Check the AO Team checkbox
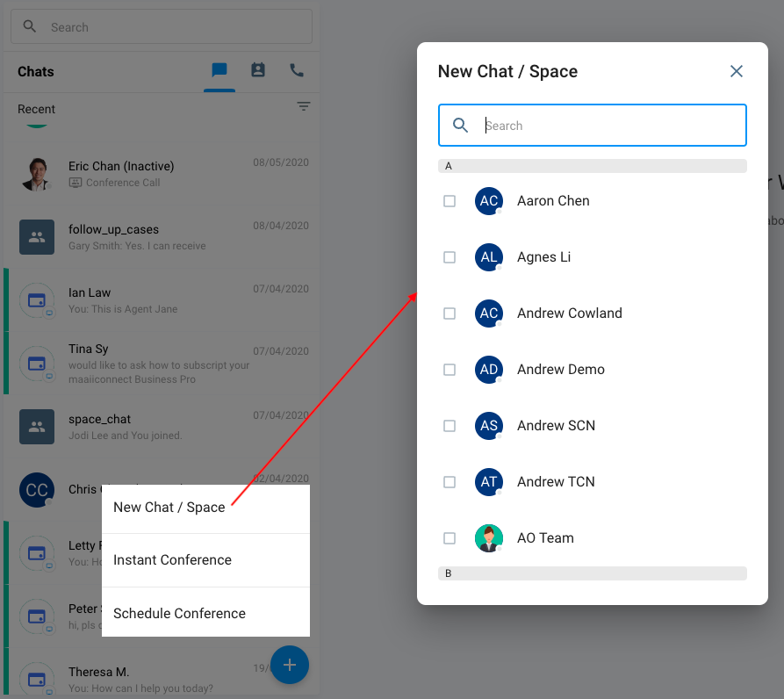 (x=450, y=538)
